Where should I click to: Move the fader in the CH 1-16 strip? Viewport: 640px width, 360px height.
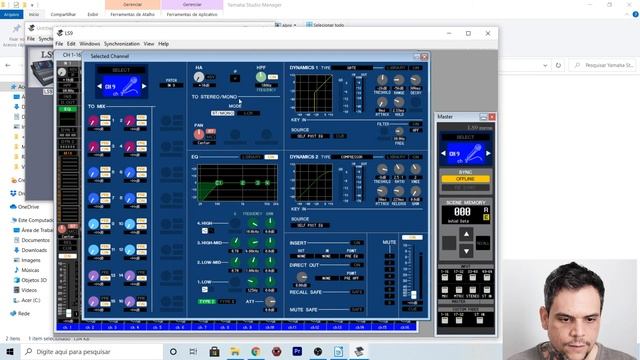(69, 313)
